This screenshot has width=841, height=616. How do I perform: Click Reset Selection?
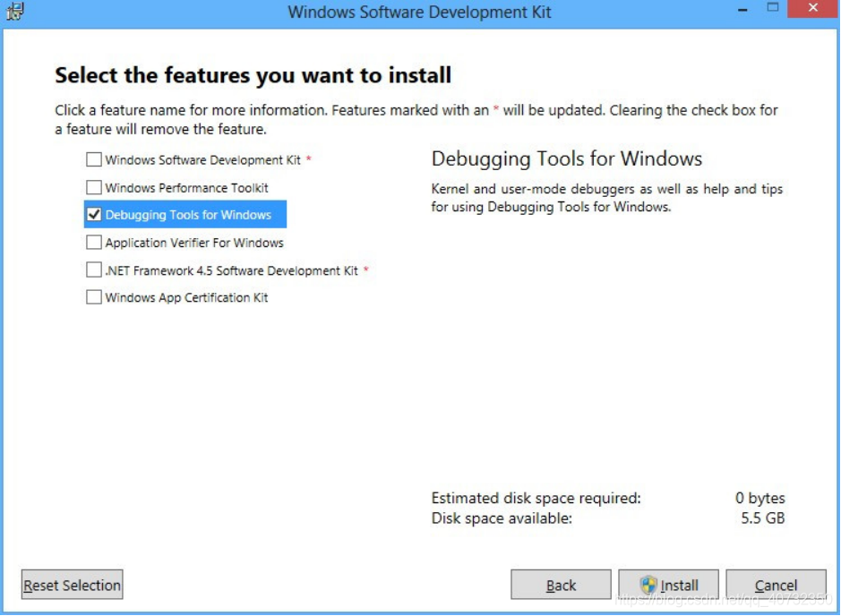71,584
